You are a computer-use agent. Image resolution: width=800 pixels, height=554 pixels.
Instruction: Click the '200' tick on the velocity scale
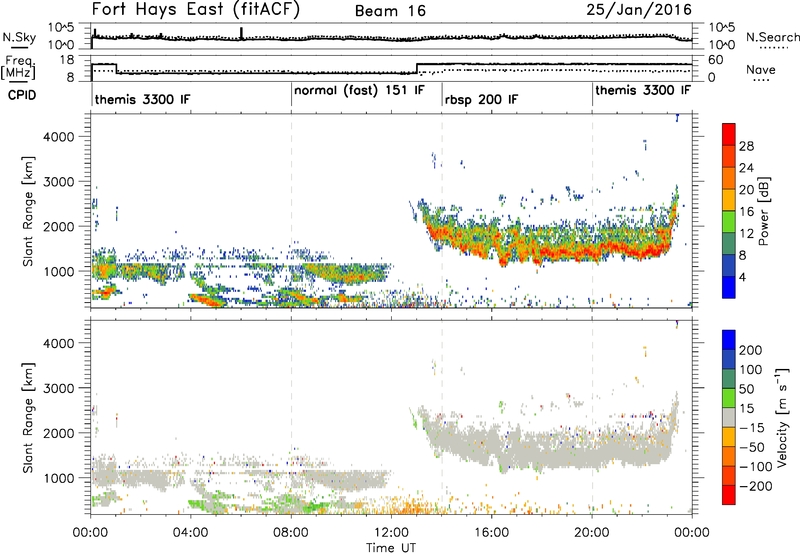pyautogui.click(x=751, y=350)
